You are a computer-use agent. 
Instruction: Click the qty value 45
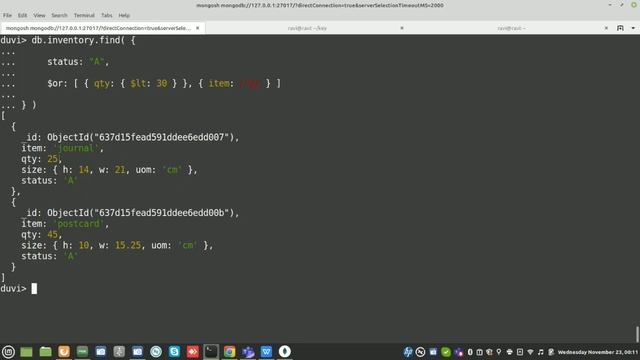(52, 234)
